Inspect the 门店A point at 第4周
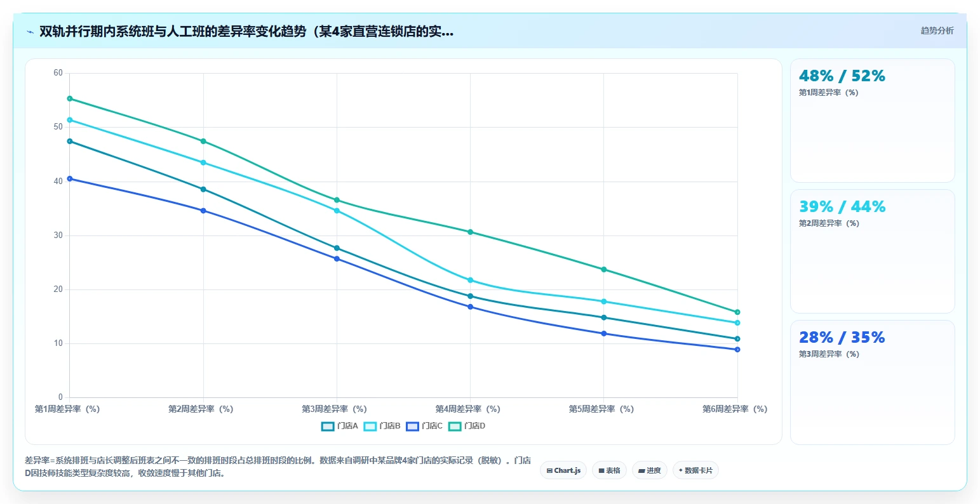The image size is (980, 504). [x=471, y=296]
